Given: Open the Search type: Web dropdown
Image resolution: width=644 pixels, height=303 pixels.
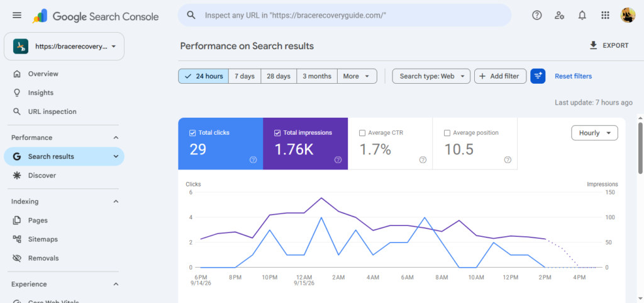Looking at the screenshot, I should 431,76.
